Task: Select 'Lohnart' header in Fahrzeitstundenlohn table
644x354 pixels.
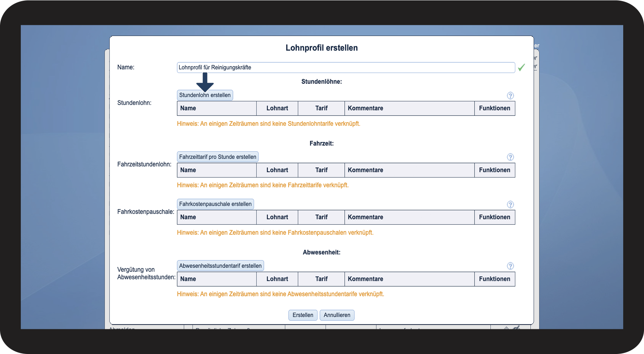Action: 277,170
